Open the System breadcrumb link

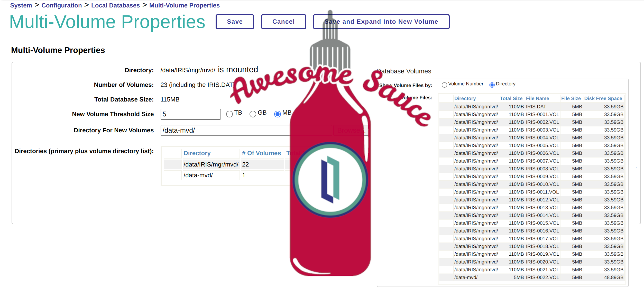(x=21, y=5)
